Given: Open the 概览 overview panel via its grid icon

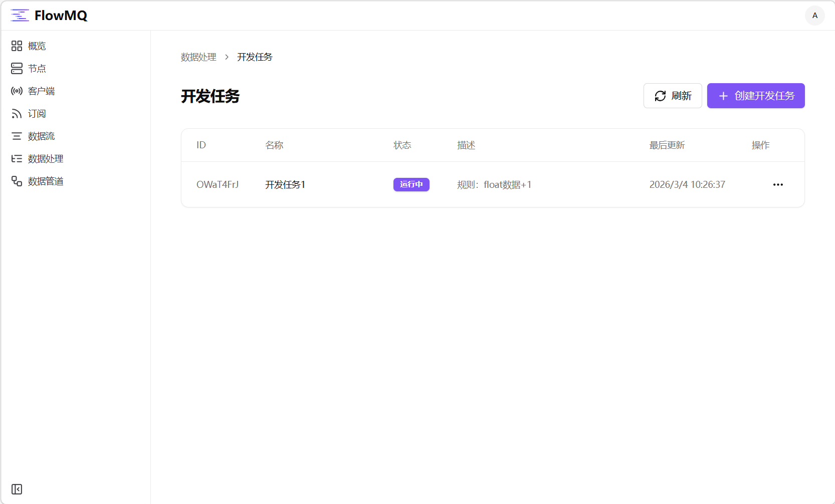Looking at the screenshot, I should pyautogui.click(x=17, y=46).
